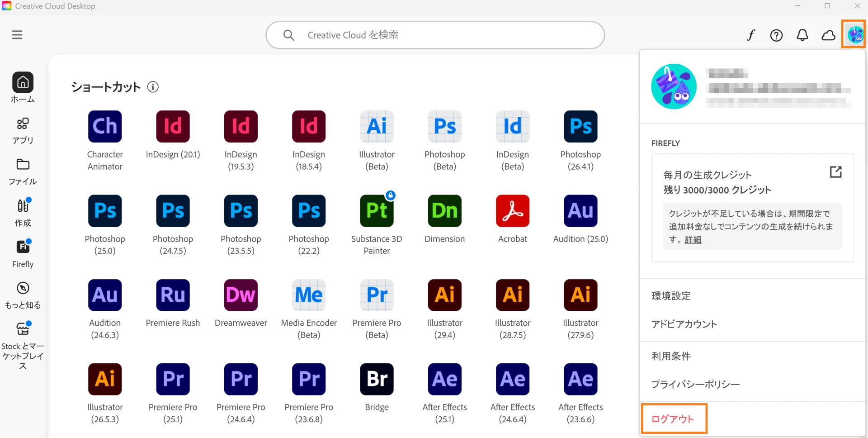Open generative credits external link icon
This screenshot has width=868, height=438.
point(835,172)
